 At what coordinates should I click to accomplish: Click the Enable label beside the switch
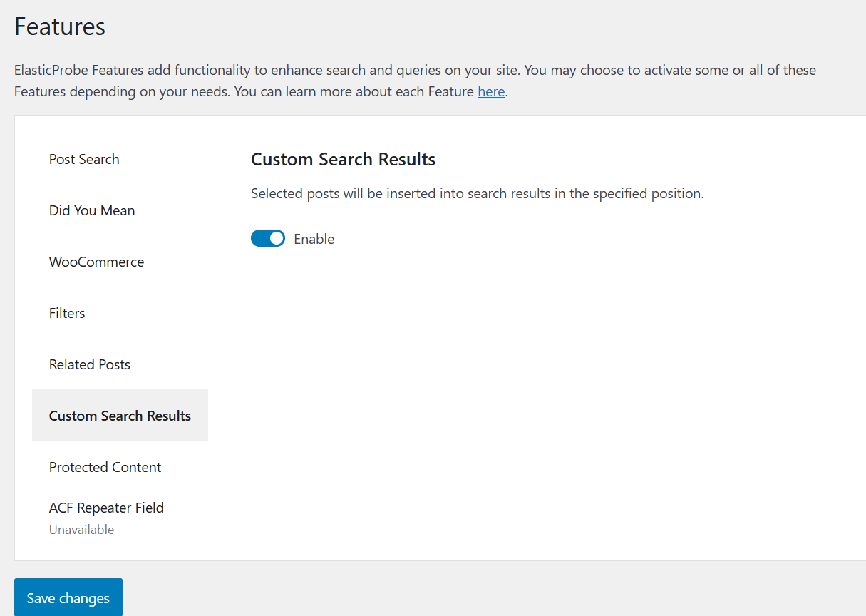pos(314,238)
